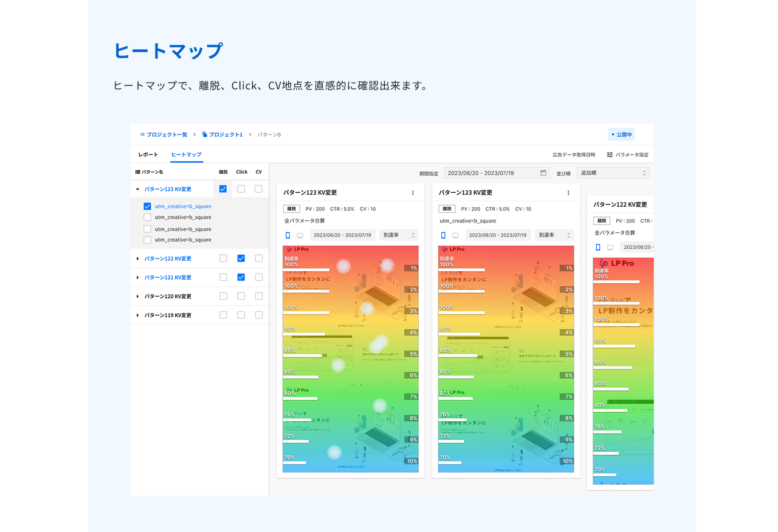Check Click for パターン119 KV変更

(241, 315)
